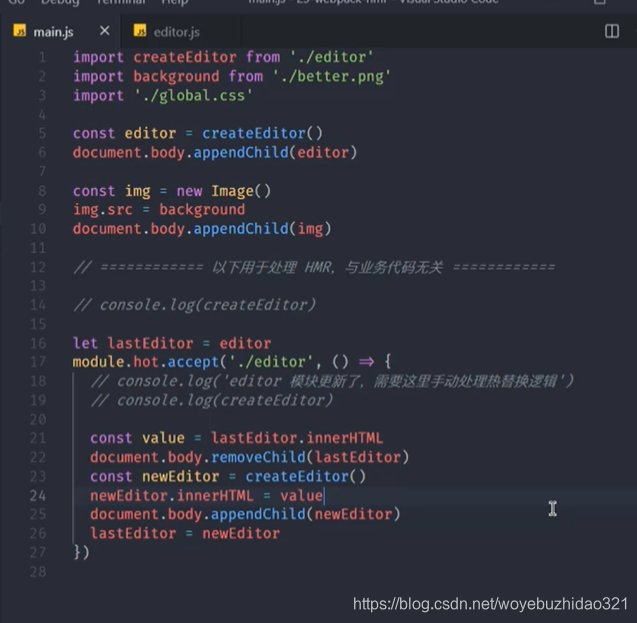Screen dimensions: 637x623
Task: Click commented console.log(createEditor) on line 19
Action: [212, 400]
